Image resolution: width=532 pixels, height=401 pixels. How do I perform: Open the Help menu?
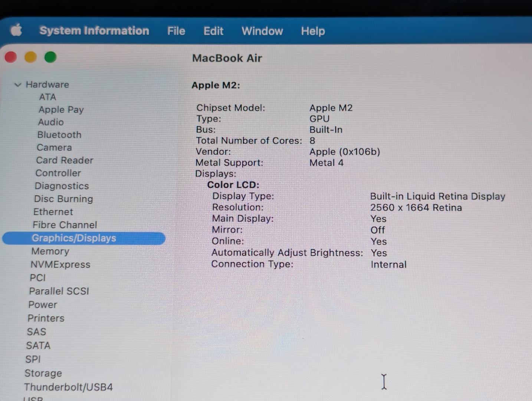pos(313,31)
